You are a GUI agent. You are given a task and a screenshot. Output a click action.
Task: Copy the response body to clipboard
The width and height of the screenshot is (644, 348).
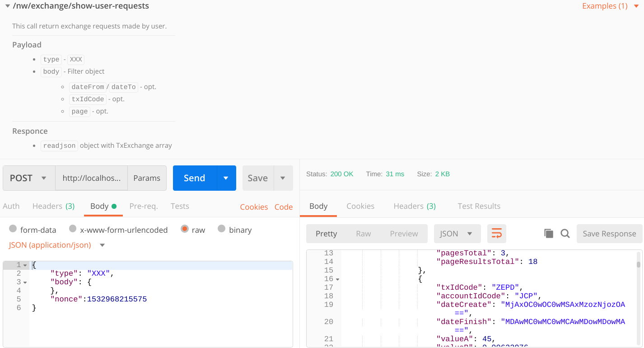point(548,233)
